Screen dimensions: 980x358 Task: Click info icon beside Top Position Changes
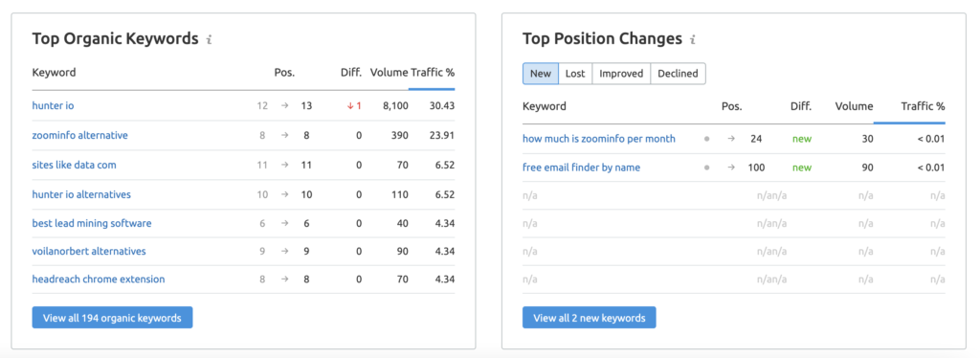[693, 39]
